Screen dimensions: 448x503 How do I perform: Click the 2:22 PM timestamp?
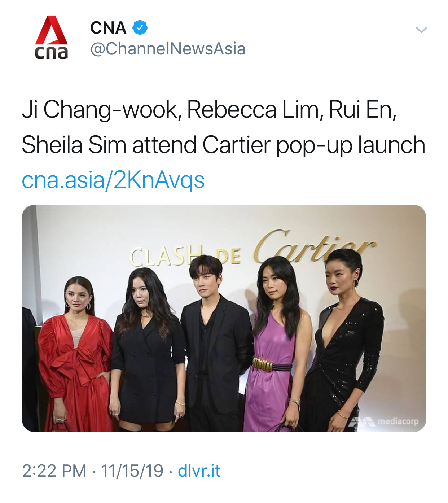pos(54,471)
